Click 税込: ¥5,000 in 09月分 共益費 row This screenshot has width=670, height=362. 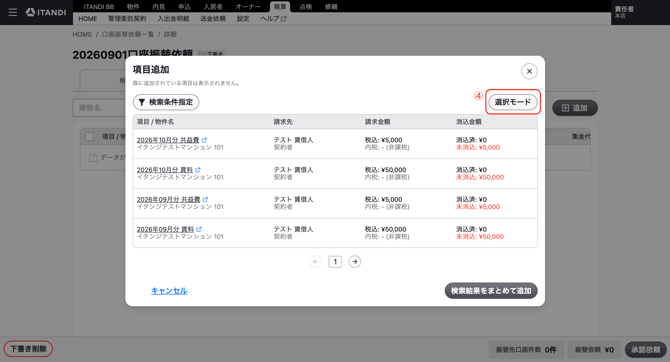click(383, 199)
